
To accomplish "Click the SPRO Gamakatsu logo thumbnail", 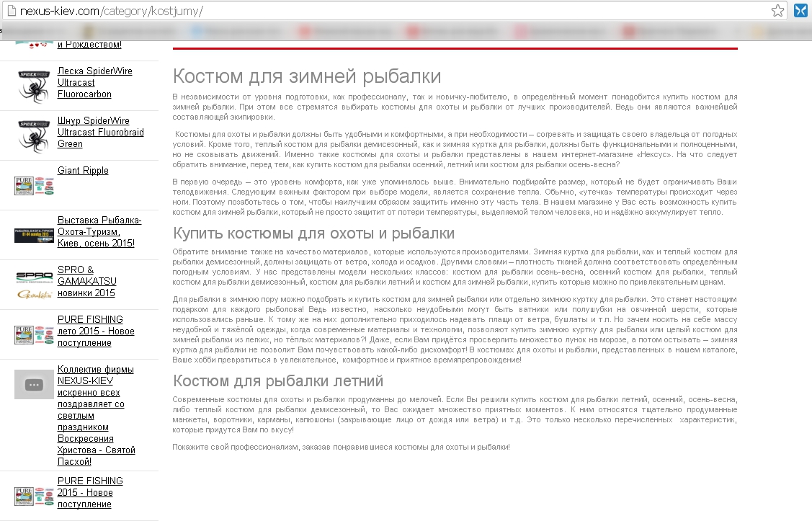I will 34,285.
